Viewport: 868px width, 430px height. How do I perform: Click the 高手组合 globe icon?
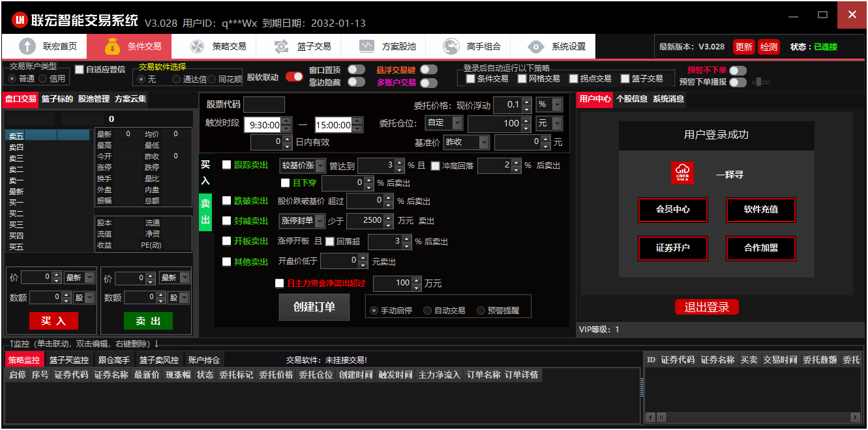click(451, 46)
